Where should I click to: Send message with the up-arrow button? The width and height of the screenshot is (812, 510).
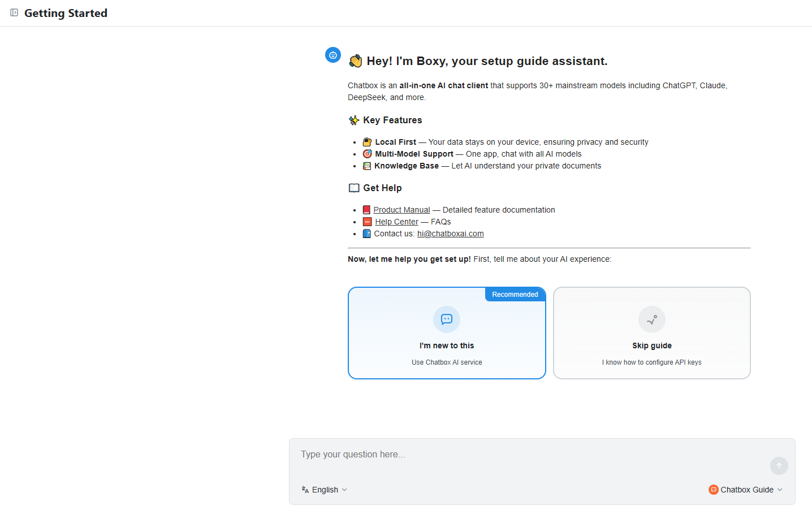tap(779, 466)
